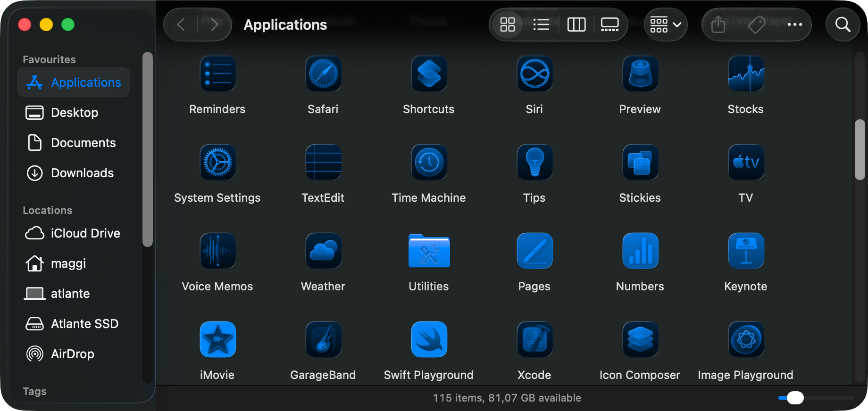
Task: Open Atlante SSD in the sidebar
Action: [74, 324]
